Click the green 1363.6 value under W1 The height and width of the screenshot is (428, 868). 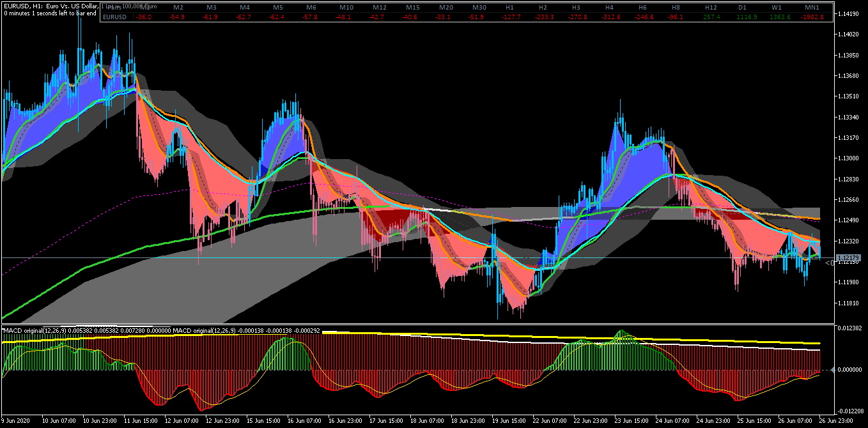pyautogui.click(x=780, y=17)
